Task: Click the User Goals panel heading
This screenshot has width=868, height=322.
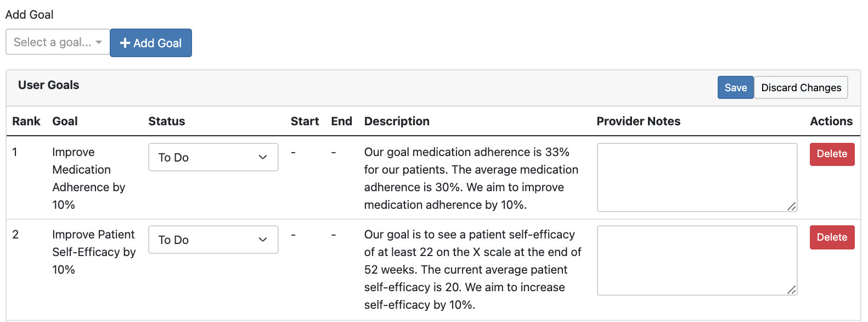Action: click(49, 85)
